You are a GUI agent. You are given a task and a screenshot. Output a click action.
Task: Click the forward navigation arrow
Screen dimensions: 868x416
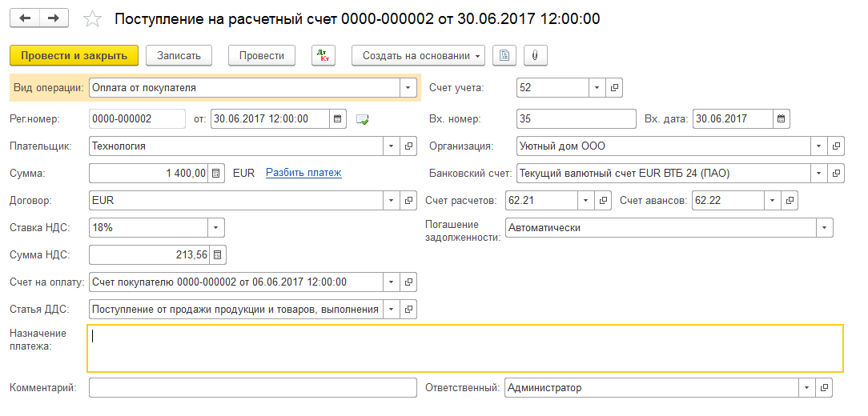click(x=53, y=18)
